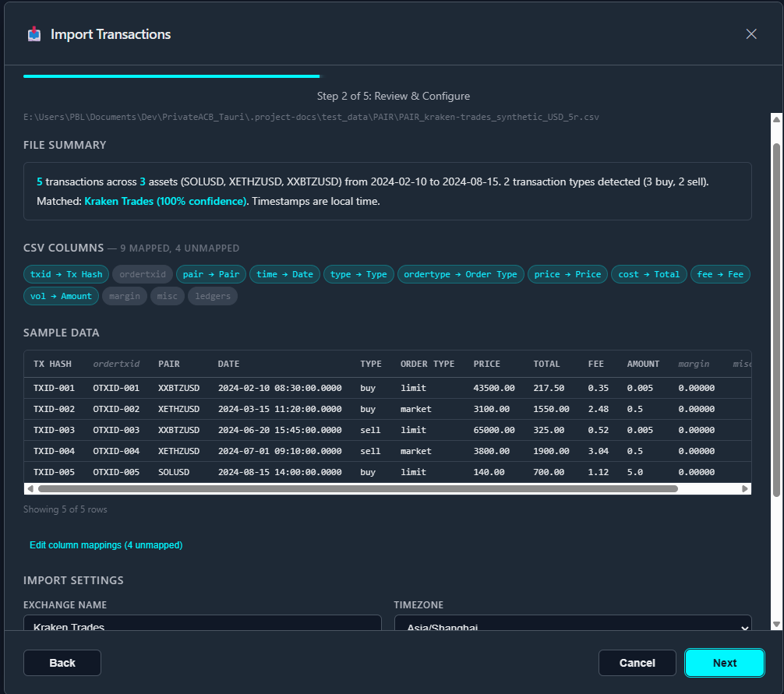Click the dialog scrollbar's down arrow
Image resolution: width=784 pixels, height=694 pixels.
(x=776, y=624)
